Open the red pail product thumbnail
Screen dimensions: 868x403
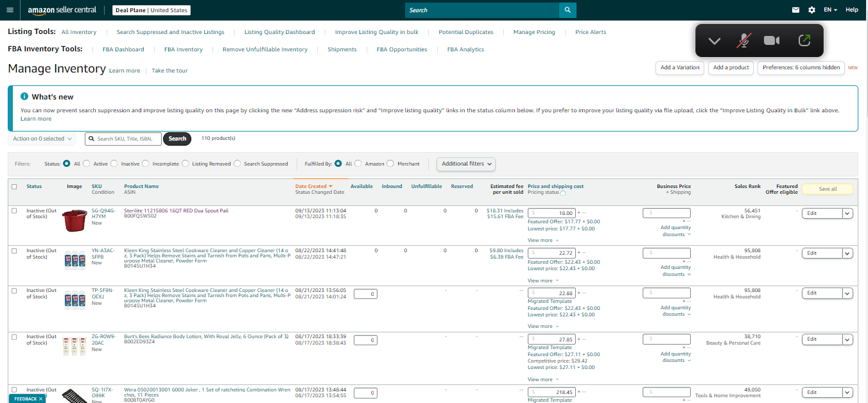74,220
